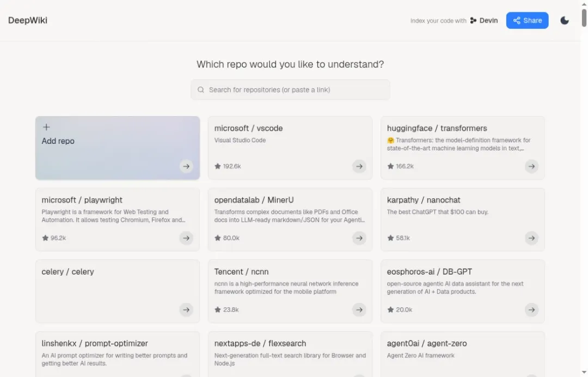Focus the repository search field
Viewport: 588px width, 377px height.
click(x=290, y=90)
